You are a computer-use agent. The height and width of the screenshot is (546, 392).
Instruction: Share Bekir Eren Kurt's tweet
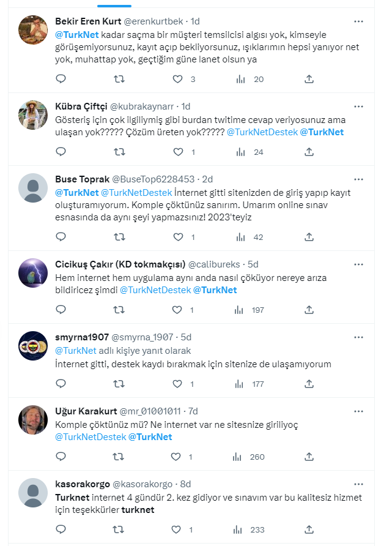pos(309,79)
